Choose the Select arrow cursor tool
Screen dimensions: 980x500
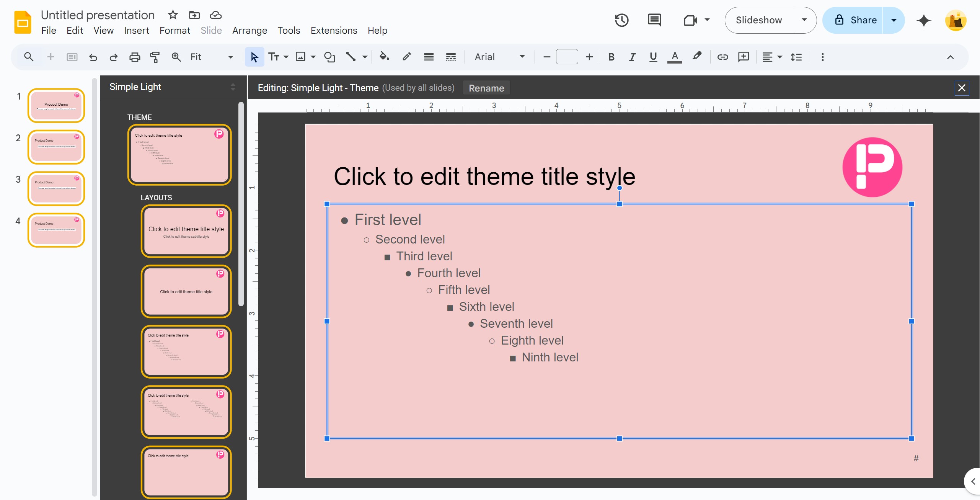(254, 57)
